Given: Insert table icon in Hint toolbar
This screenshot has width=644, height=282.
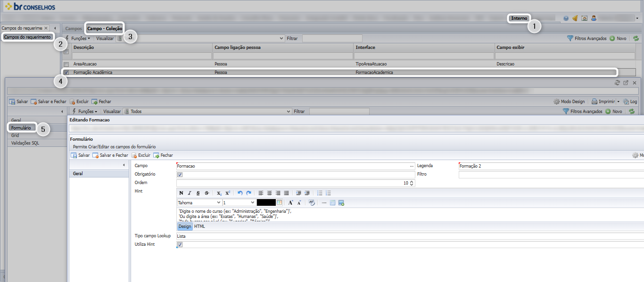Looking at the screenshot, I should [332, 202].
